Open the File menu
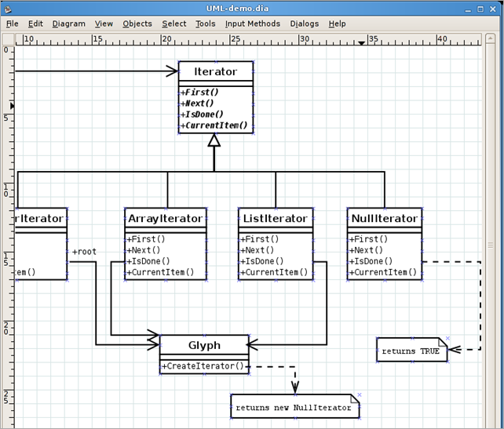The image size is (504, 429). pyautogui.click(x=13, y=24)
